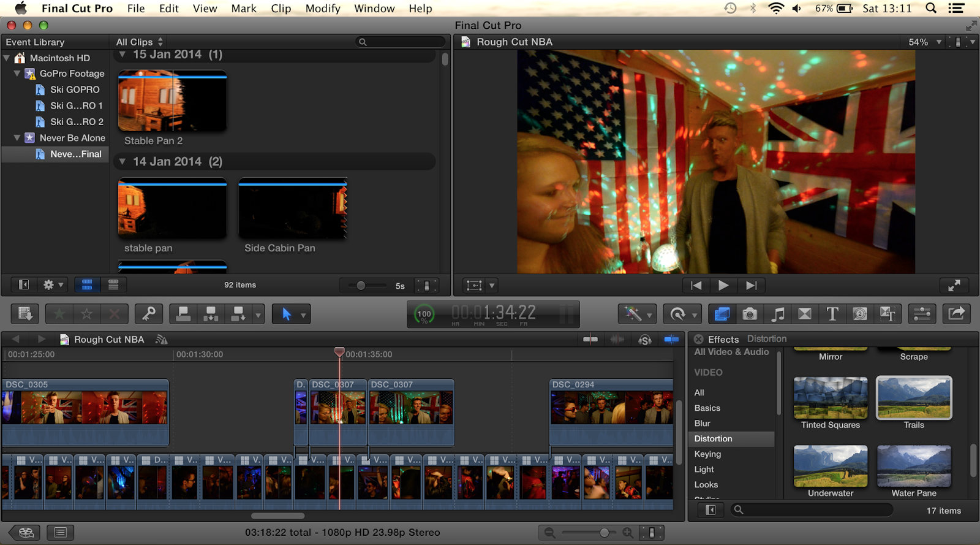
Task: Go to the previous edit point
Action: (696, 285)
